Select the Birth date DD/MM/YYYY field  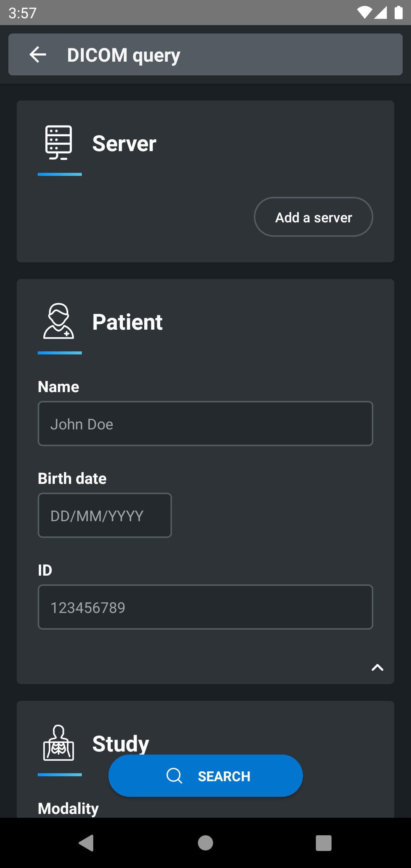105,515
